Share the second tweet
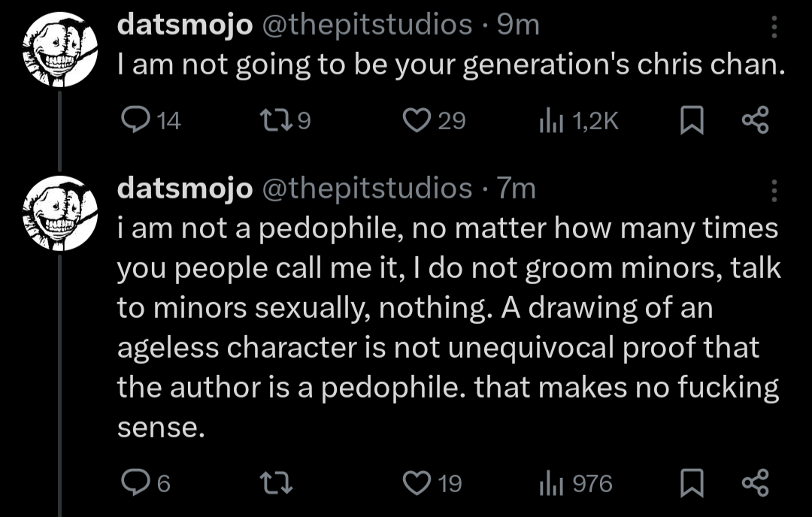The width and height of the screenshot is (812, 517). click(755, 483)
